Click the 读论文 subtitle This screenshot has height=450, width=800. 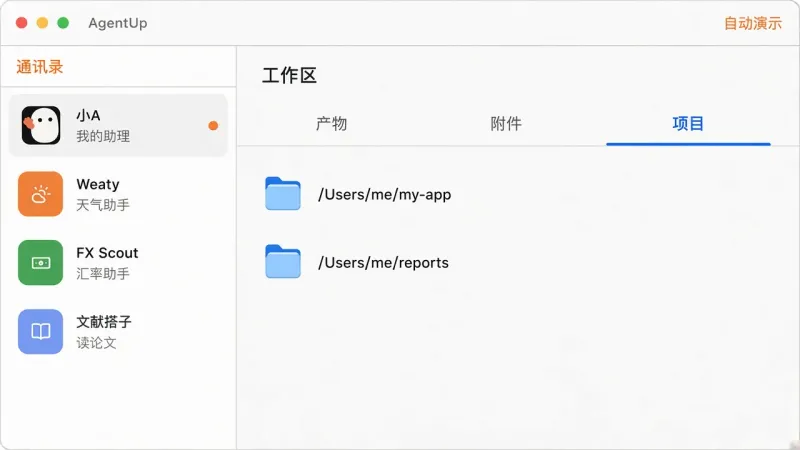click(96, 343)
